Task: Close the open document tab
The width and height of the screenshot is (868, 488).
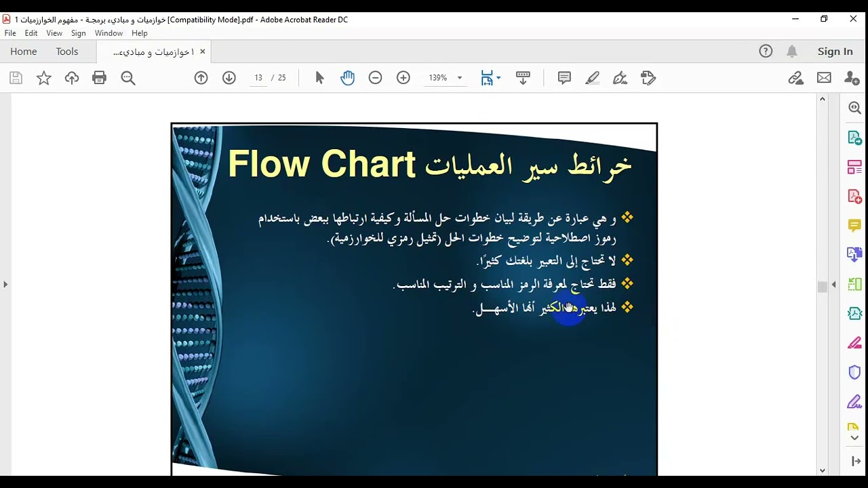Action: click(202, 52)
